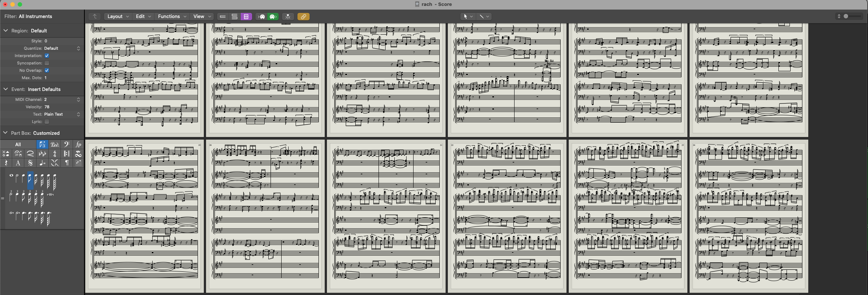Select the Text (A) group in the Part Box
The width and height of the screenshot is (868, 295).
click(x=18, y=163)
